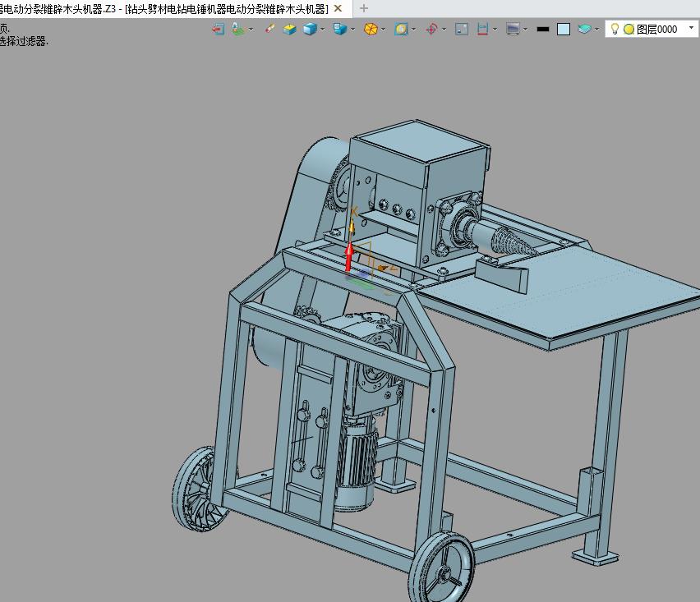Click the red crosshair target icon
Screen dimensions: 700x602
click(x=431, y=30)
